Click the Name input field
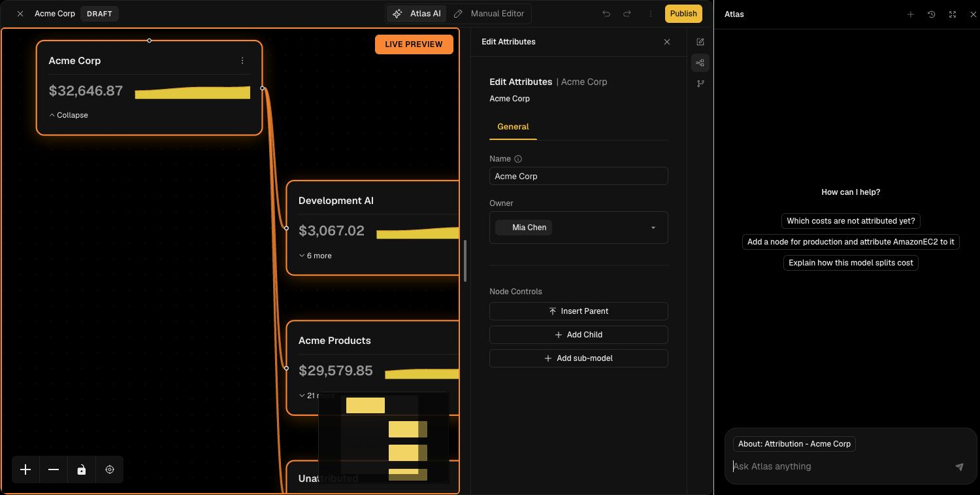 pos(579,176)
